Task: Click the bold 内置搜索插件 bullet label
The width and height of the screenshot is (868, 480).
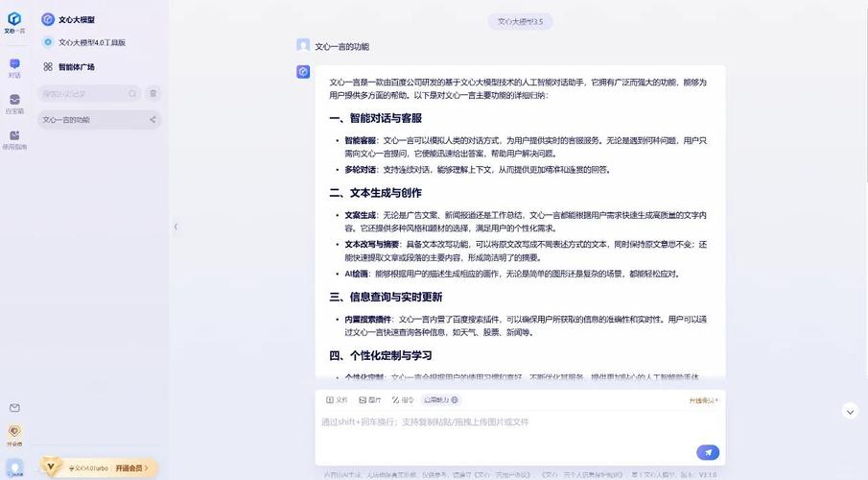Action: click(x=367, y=320)
